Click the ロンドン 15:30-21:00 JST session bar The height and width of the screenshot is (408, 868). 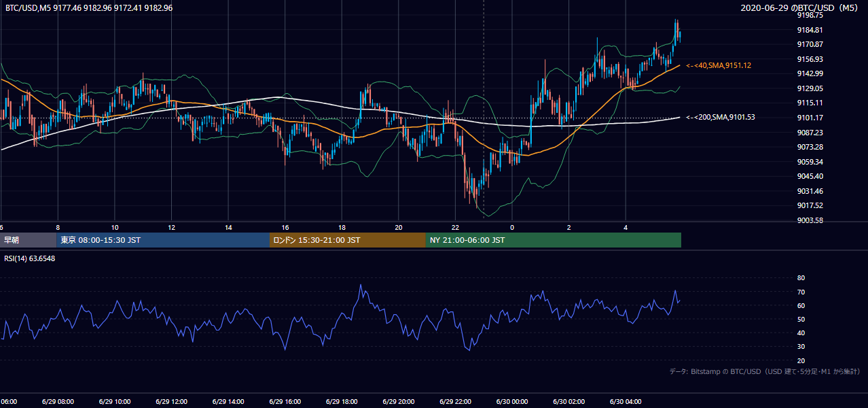coord(348,240)
